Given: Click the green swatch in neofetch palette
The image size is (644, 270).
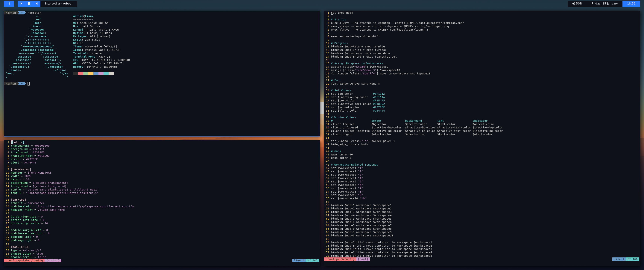Looking at the screenshot, I should point(86,73).
